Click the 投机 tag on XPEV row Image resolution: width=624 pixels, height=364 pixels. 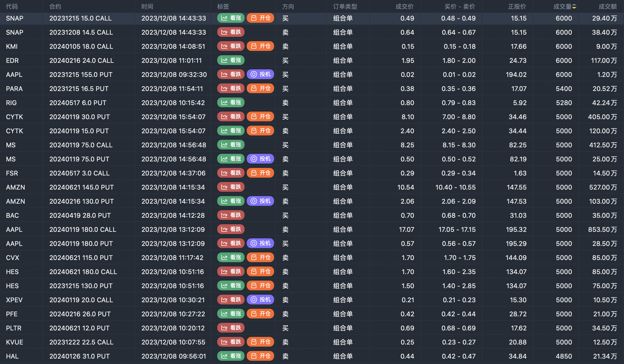(x=260, y=300)
